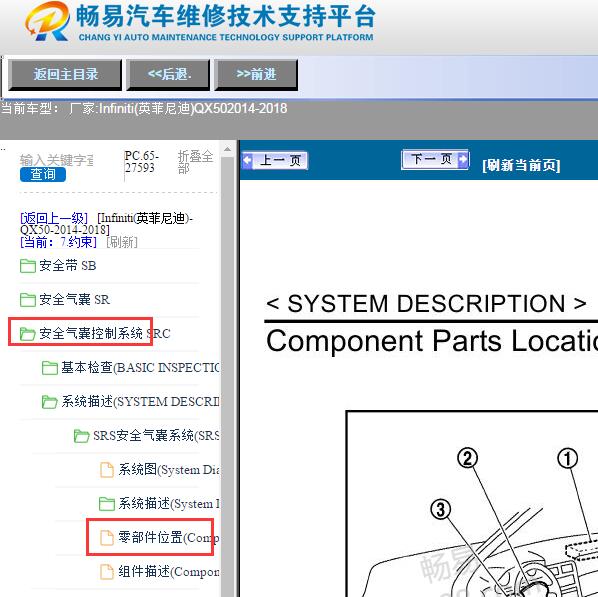Open the 基本检查 folder icon
The height and width of the screenshot is (597, 598).
point(50,368)
